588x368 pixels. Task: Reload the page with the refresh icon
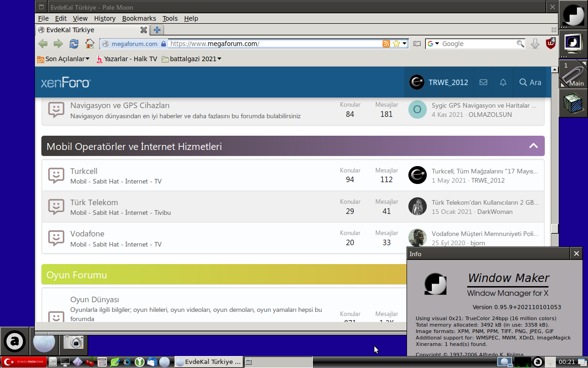click(73, 44)
